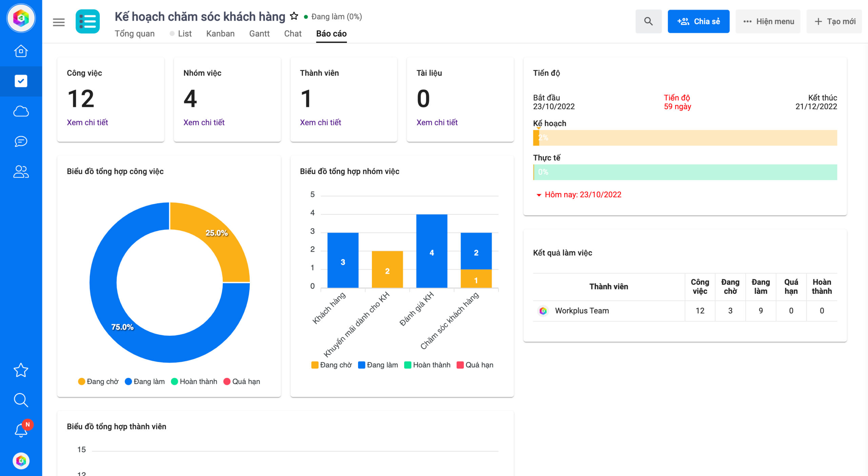Toggle Đang chờ in donut chart legend
Viewport: 868px width, 476px height.
[x=98, y=382]
